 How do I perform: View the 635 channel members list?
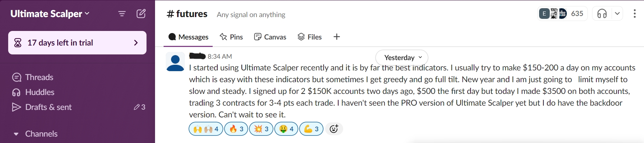[562, 14]
